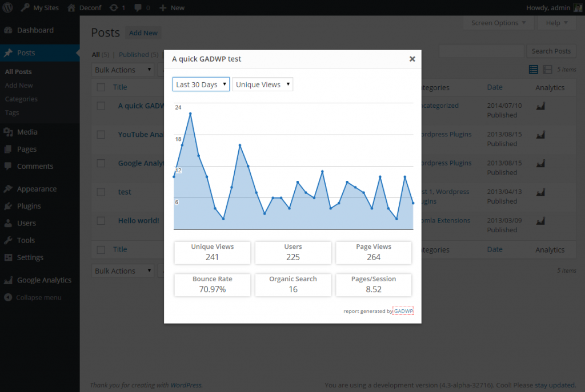Tick the select-all checkbox in table header

coord(101,87)
